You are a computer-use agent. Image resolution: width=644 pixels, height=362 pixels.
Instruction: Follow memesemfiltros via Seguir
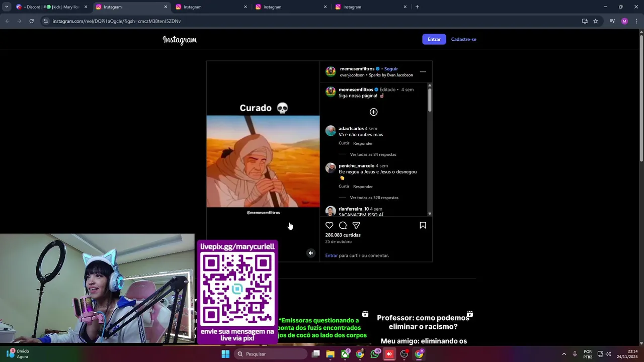point(391,69)
